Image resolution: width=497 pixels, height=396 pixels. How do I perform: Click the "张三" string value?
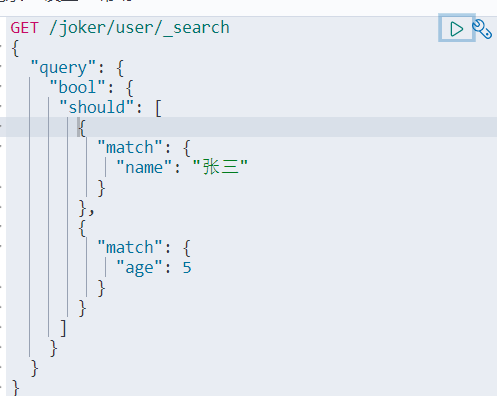click(220, 167)
